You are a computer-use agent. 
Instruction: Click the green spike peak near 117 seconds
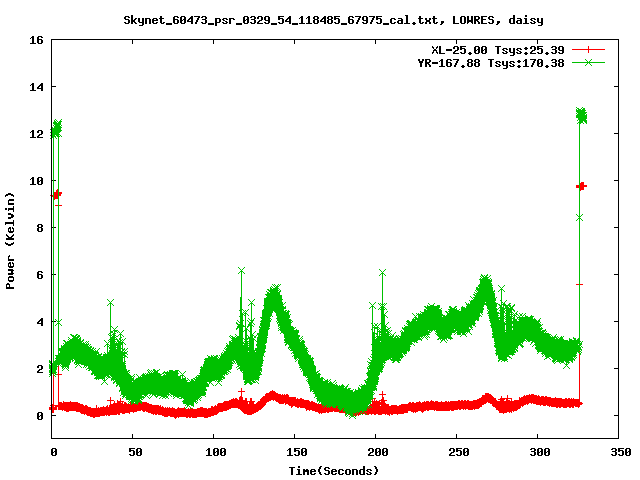pos(241,271)
